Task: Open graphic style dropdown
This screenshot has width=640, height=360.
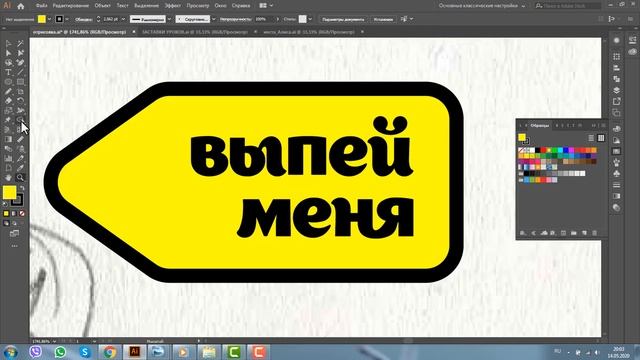Action: coord(310,19)
